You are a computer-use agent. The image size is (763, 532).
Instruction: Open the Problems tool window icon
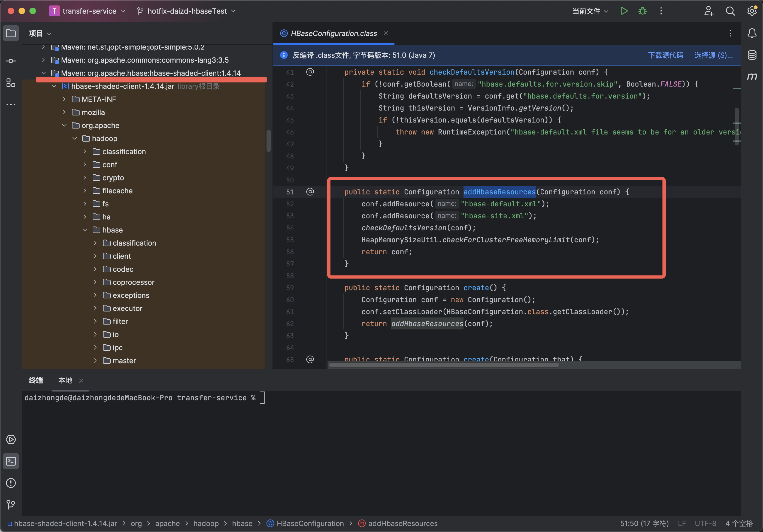11,483
